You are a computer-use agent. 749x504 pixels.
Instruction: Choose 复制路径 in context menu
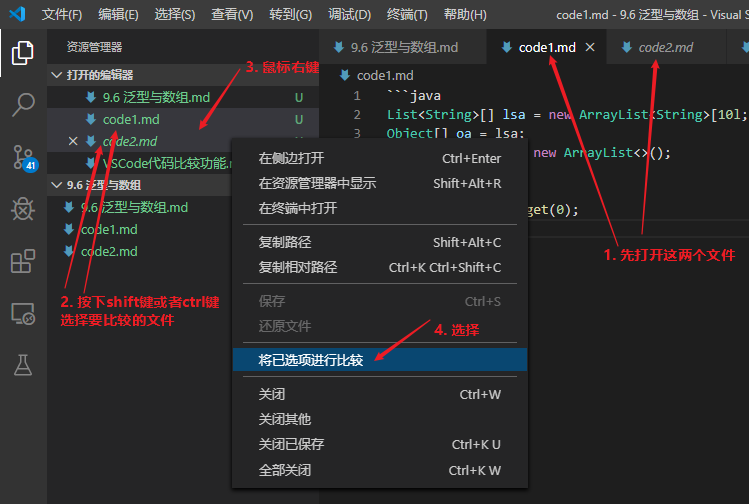380,242
